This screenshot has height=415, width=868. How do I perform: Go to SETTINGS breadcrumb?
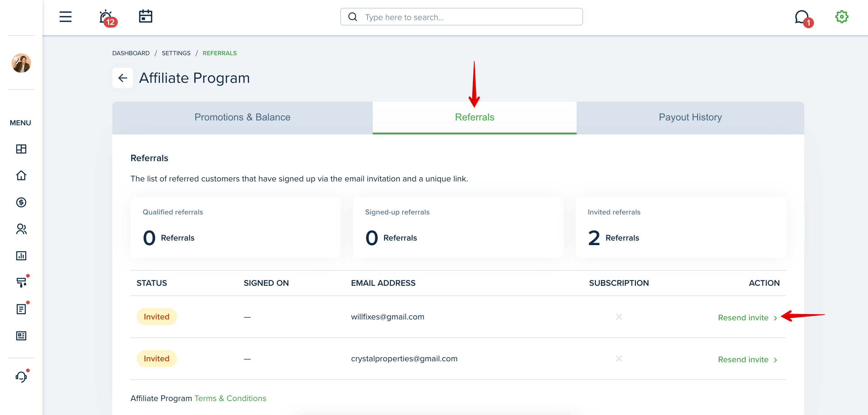tap(176, 53)
